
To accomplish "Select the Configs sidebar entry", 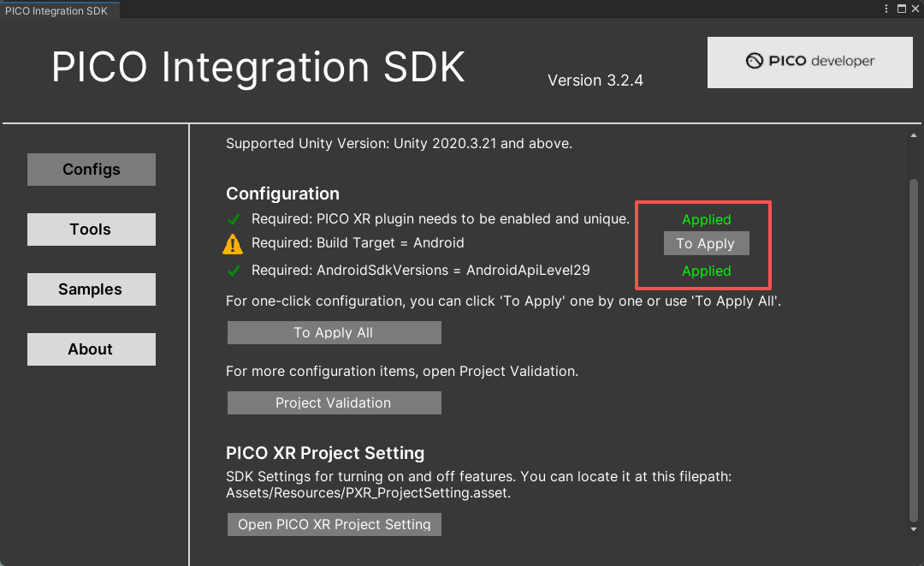I will pyautogui.click(x=91, y=169).
